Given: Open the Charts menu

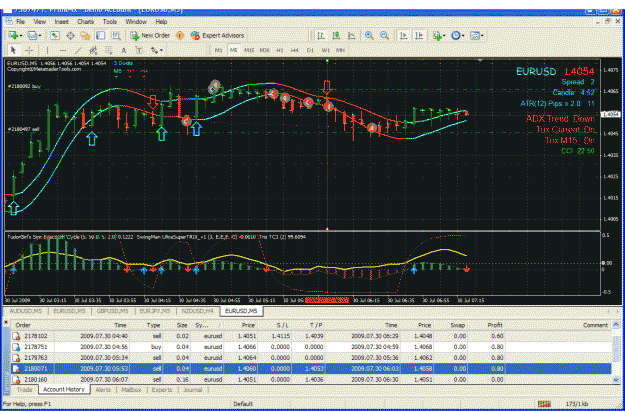Looking at the screenshot, I should 86,22.
